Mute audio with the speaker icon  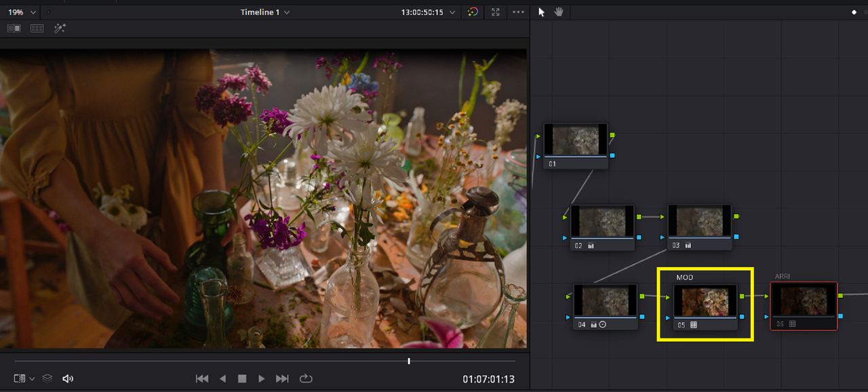coord(68,378)
